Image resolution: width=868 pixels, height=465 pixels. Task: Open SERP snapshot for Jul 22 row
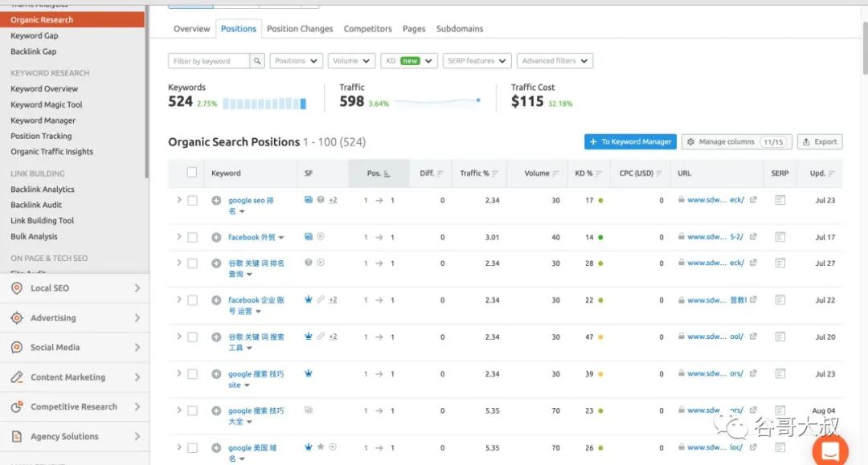pos(780,300)
